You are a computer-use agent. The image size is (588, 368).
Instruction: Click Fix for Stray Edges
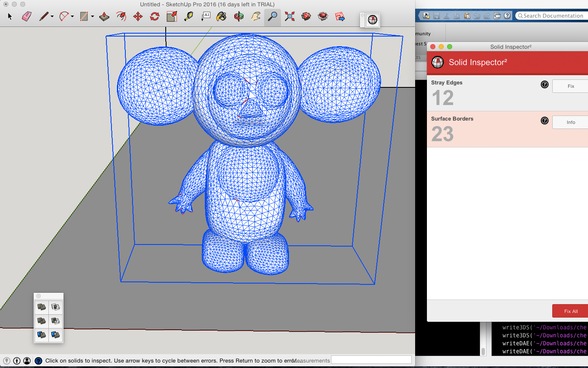pos(570,86)
